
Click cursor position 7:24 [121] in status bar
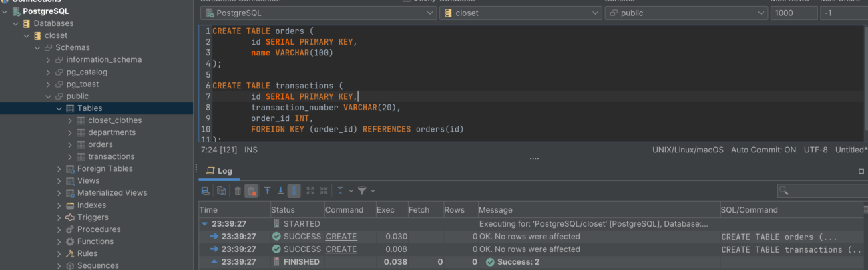tap(218, 150)
